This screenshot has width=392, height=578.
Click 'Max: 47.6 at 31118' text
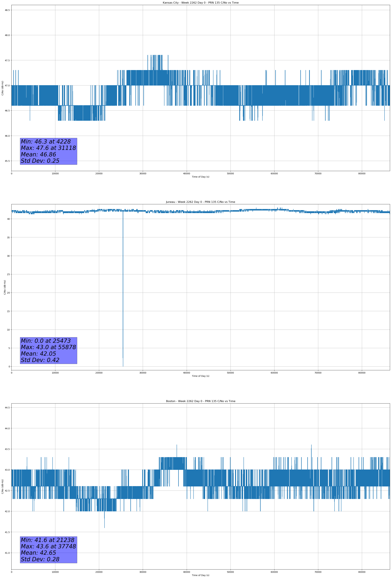[48, 148]
